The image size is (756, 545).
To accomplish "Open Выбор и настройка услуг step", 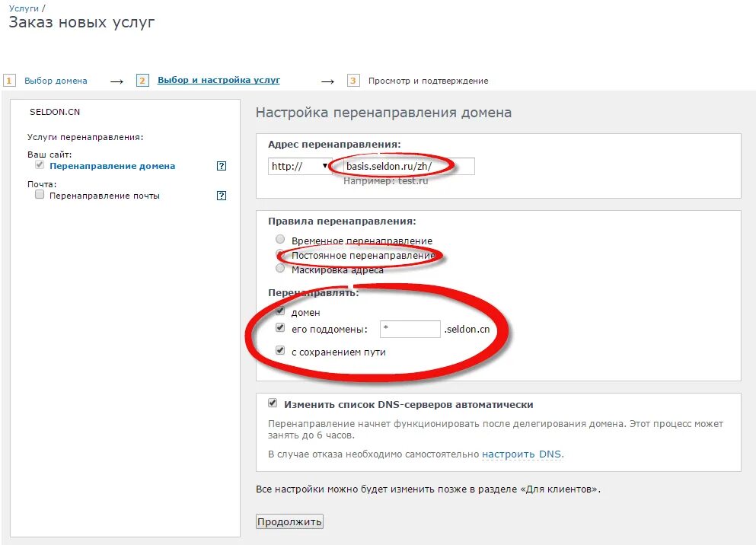I will [x=219, y=80].
